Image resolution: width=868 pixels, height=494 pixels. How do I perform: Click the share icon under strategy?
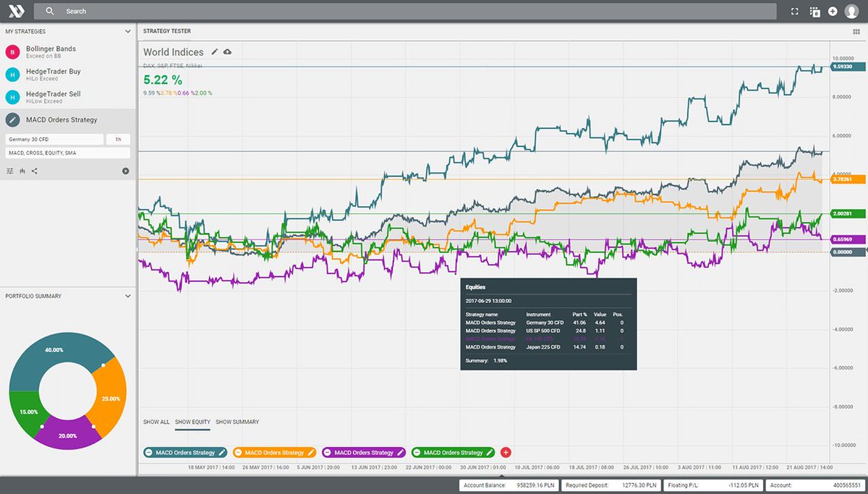pos(35,171)
